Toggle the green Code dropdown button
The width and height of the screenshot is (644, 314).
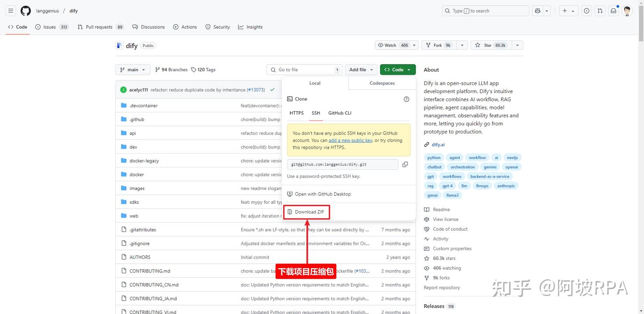coord(398,69)
